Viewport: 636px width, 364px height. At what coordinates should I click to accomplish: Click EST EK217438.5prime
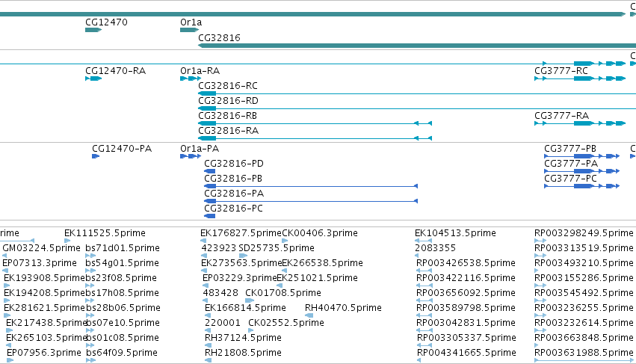(46, 323)
